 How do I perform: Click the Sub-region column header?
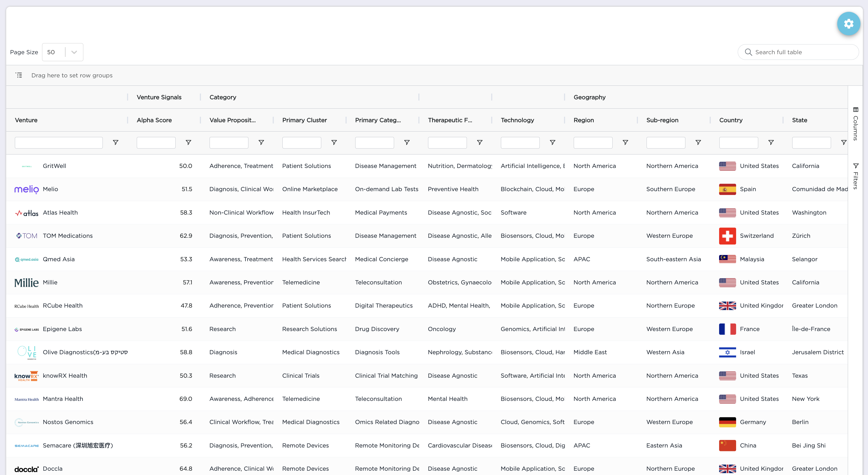pyautogui.click(x=662, y=120)
